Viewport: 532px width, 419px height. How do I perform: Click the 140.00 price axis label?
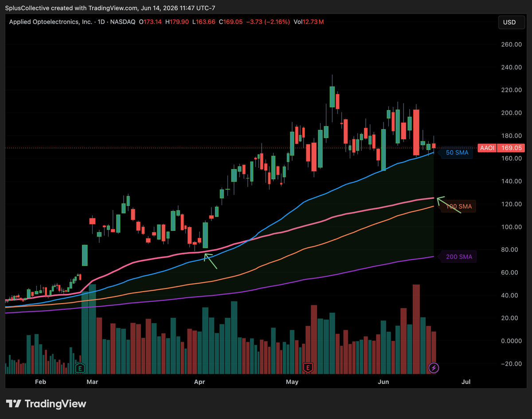pyautogui.click(x=511, y=181)
